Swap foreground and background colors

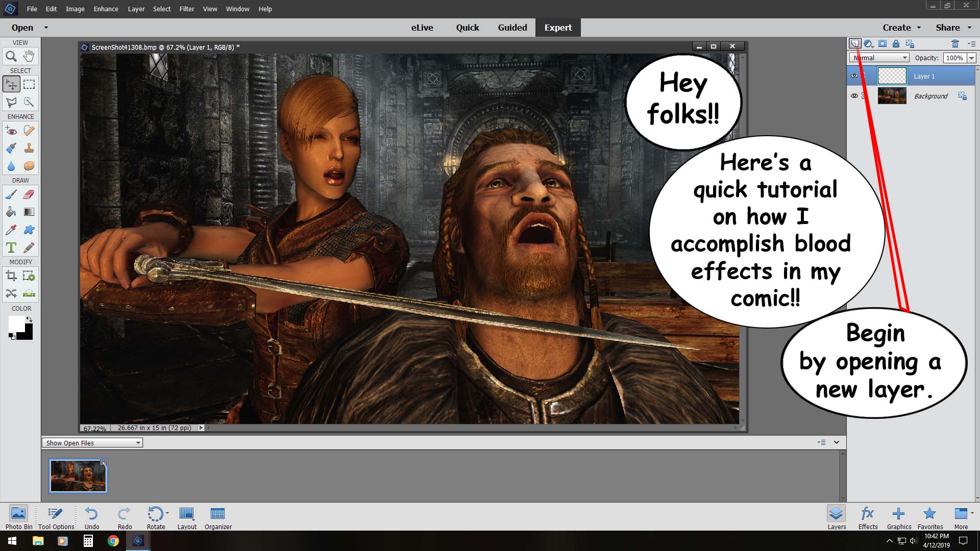point(29,320)
